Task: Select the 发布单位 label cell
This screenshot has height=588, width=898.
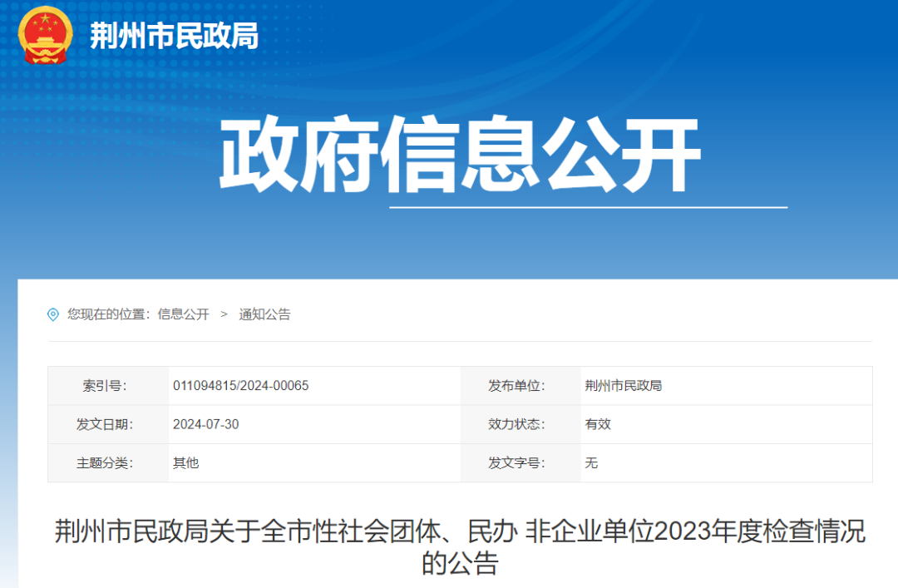Action: click(x=520, y=386)
